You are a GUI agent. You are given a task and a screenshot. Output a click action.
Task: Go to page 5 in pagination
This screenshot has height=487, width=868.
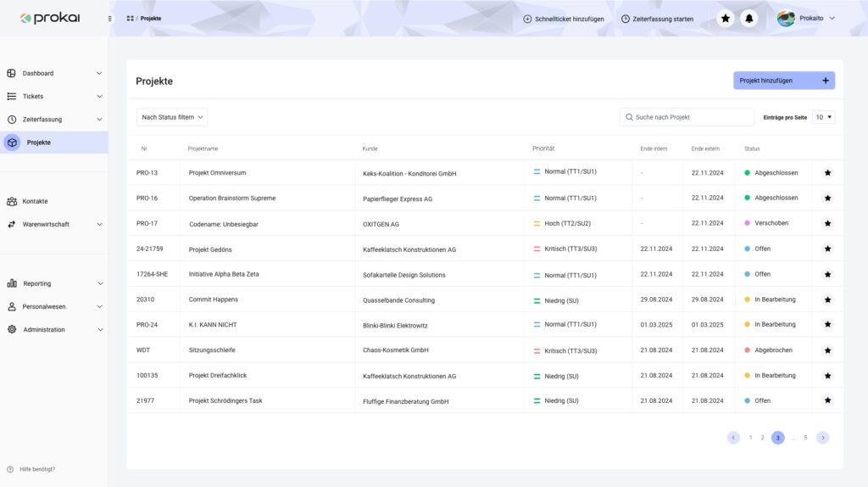tap(805, 438)
